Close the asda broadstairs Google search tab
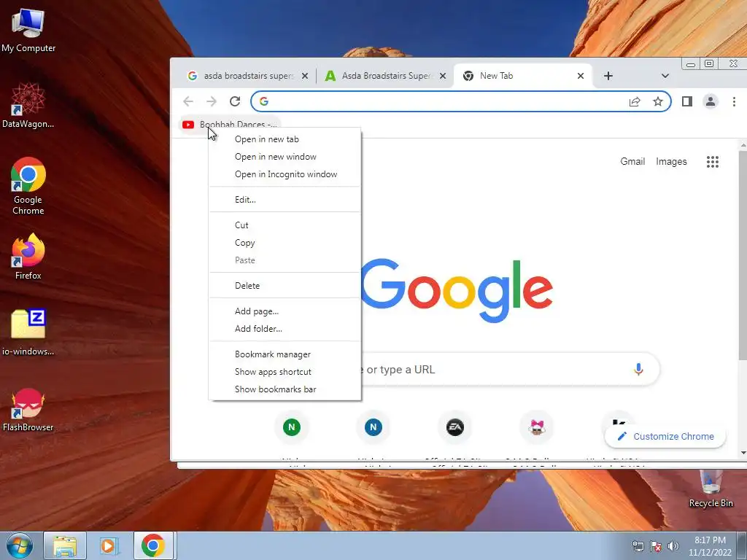This screenshot has width=747, height=560. tap(305, 76)
